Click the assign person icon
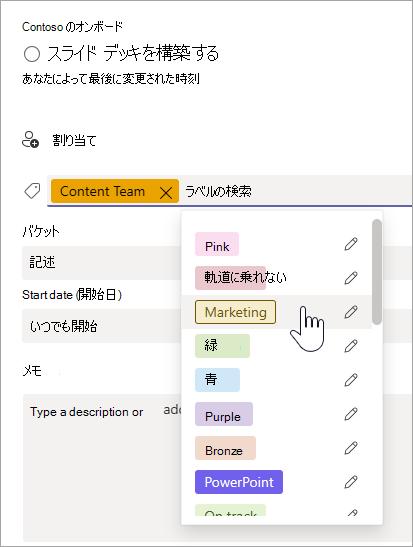Image resolution: width=413 pixels, height=547 pixels. pos(30,140)
